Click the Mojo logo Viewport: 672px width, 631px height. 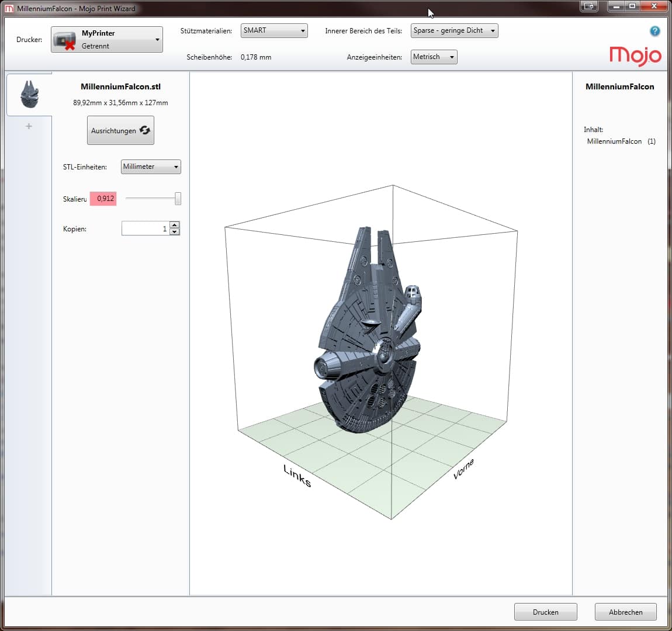pyautogui.click(x=635, y=56)
